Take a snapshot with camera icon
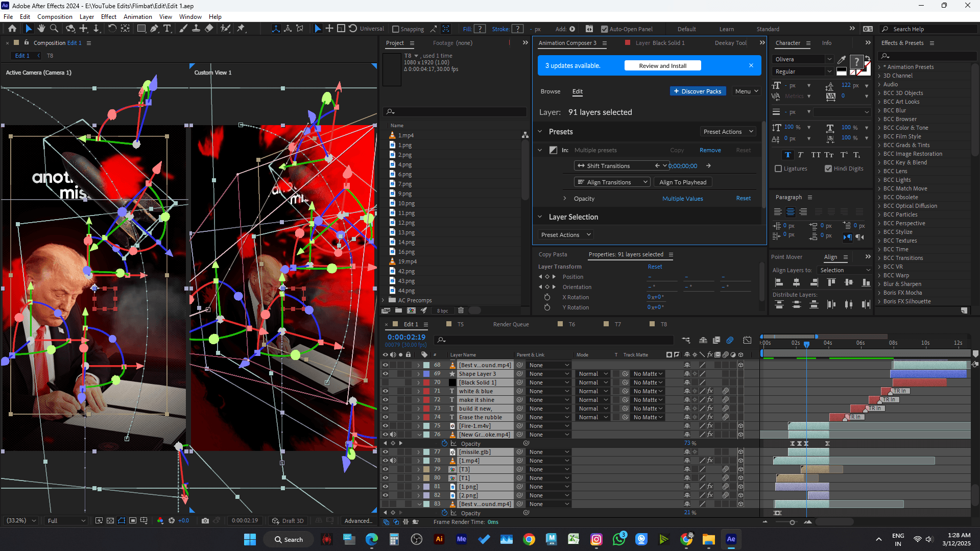 (205, 521)
